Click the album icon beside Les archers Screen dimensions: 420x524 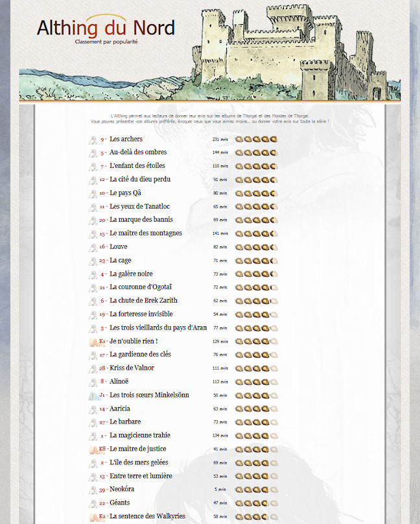(93, 139)
